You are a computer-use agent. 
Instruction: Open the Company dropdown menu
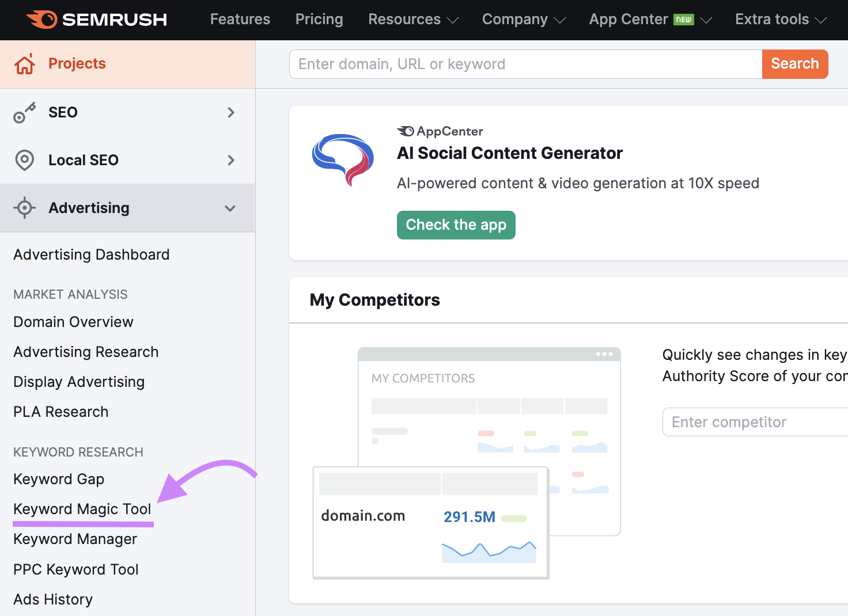pyautogui.click(x=523, y=20)
